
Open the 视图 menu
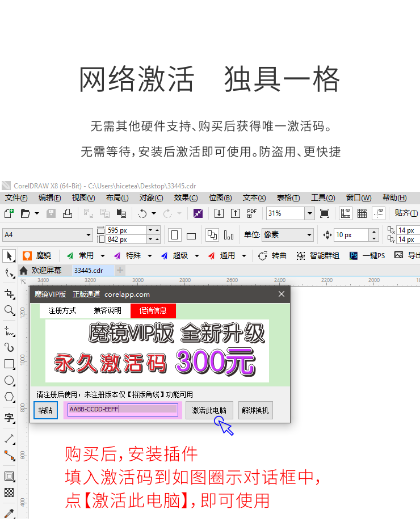coord(83,198)
